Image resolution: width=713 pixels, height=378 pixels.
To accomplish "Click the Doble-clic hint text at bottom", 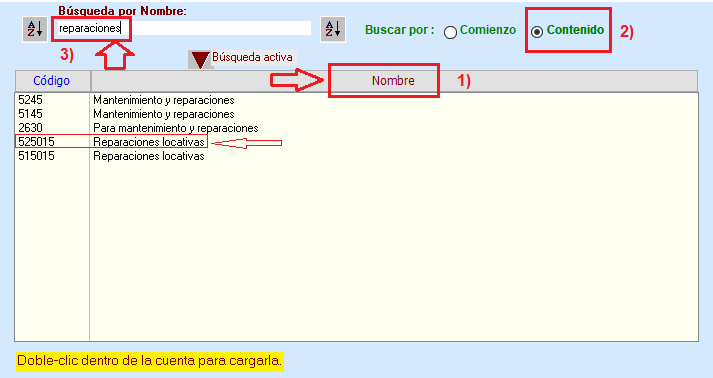I will (150, 361).
